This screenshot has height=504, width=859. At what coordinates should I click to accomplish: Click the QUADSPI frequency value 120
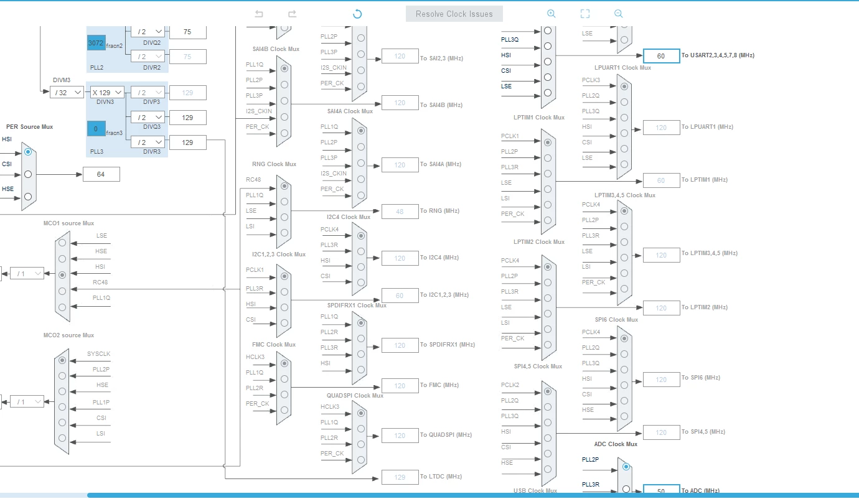[x=400, y=436]
